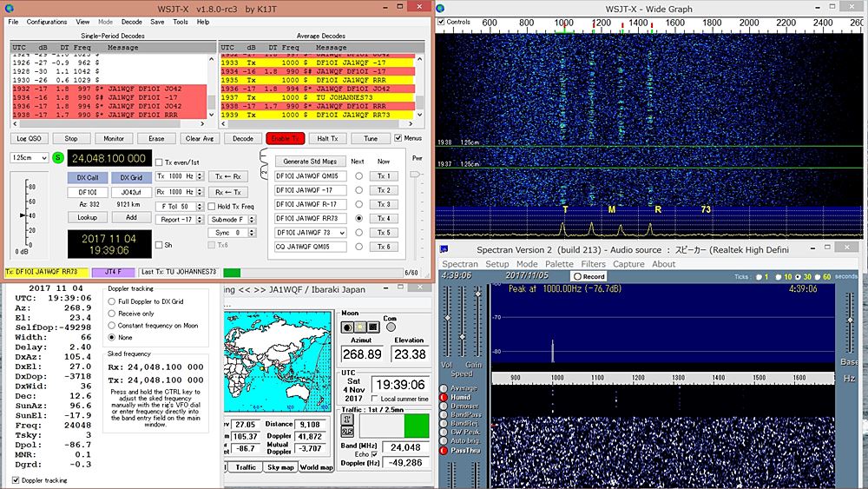Viewport: 868px width, 489px height.
Task: Switch to the Traffic tab
Action: pyautogui.click(x=246, y=467)
